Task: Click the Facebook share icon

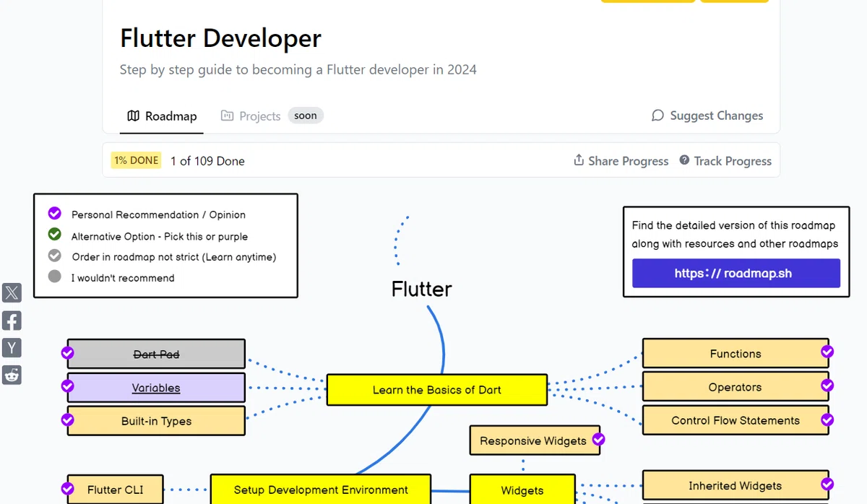Action: [x=12, y=321]
